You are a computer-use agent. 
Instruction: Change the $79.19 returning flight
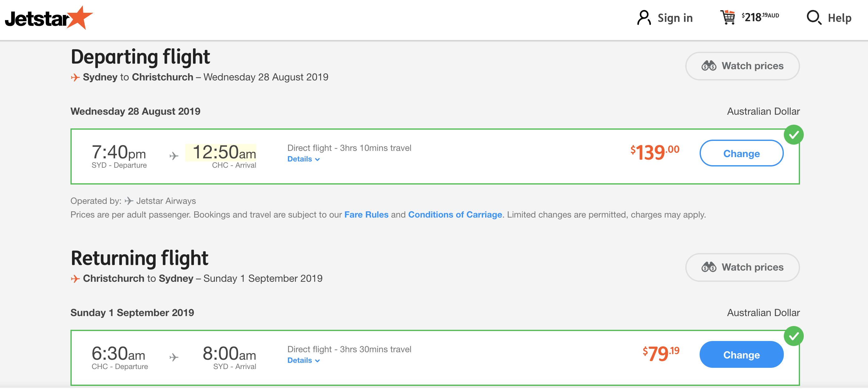741,355
